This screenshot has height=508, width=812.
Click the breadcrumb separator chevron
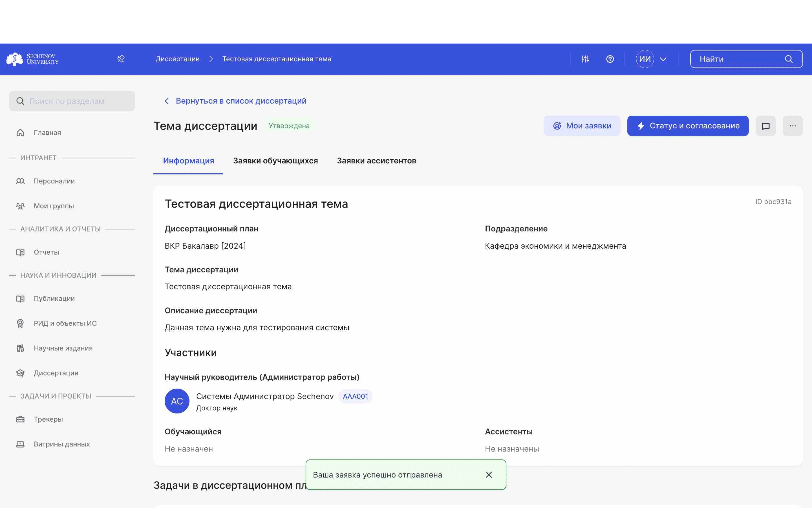211,59
